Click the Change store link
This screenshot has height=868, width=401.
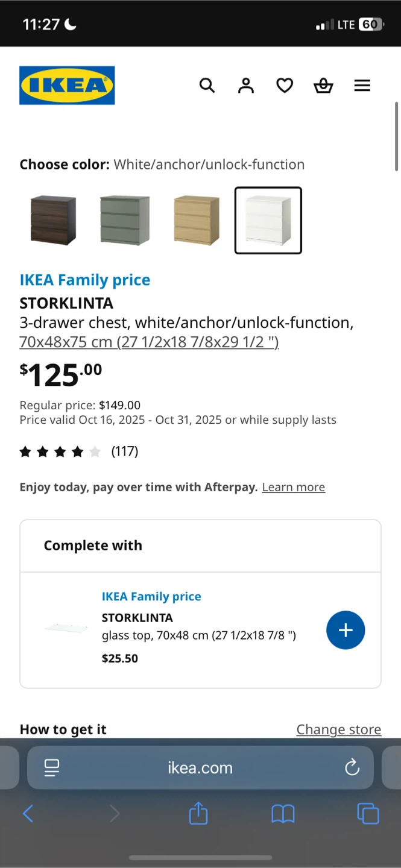[338, 729]
